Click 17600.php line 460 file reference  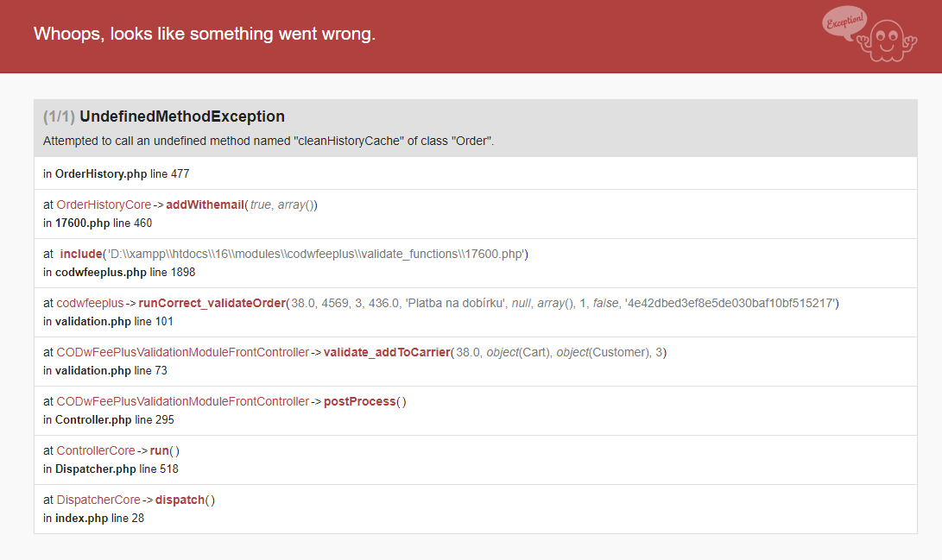click(98, 223)
